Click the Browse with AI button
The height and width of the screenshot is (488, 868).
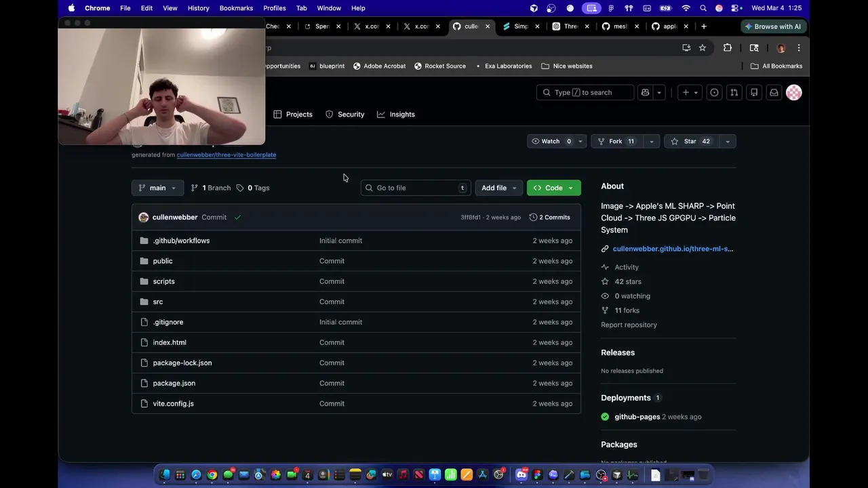(x=772, y=26)
